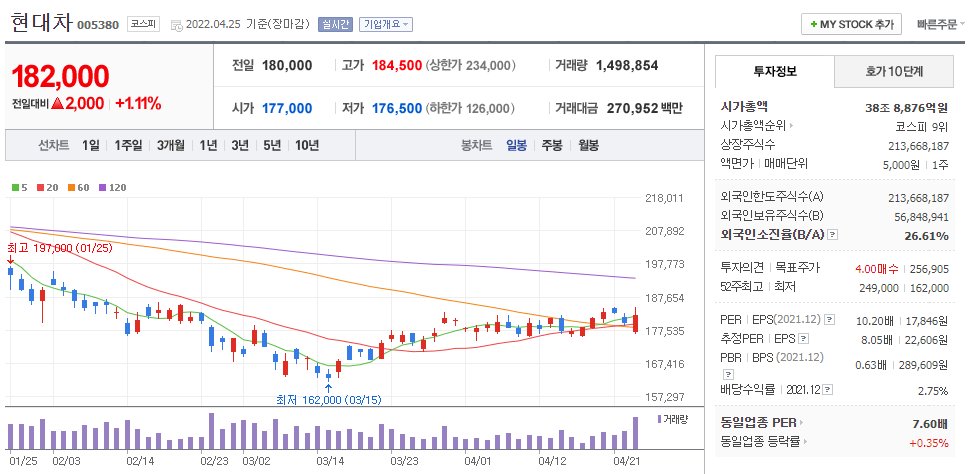970x474 pixels.
Task: Click the 상한가 234,000 text
Action: (x=471, y=66)
